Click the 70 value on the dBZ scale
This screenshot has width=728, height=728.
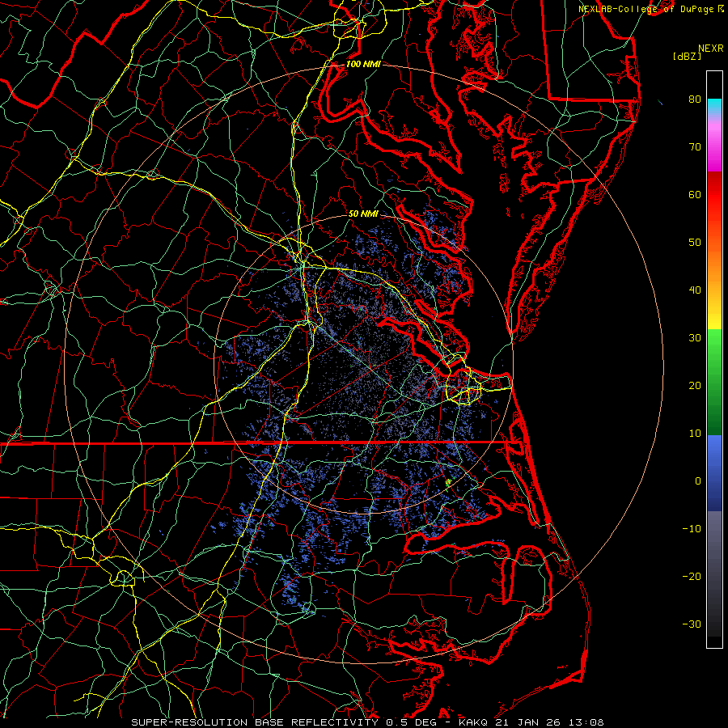click(x=695, y=146)
